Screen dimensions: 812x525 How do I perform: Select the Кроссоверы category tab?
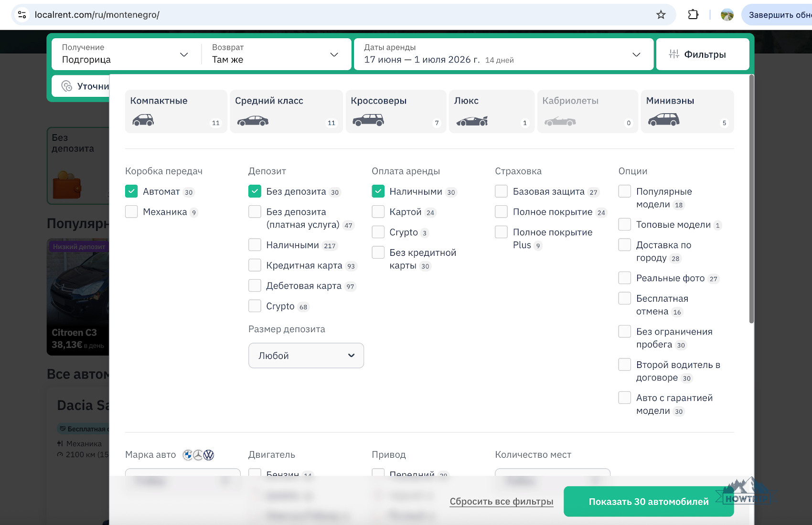pyautogui.click(x=396, y=111)
